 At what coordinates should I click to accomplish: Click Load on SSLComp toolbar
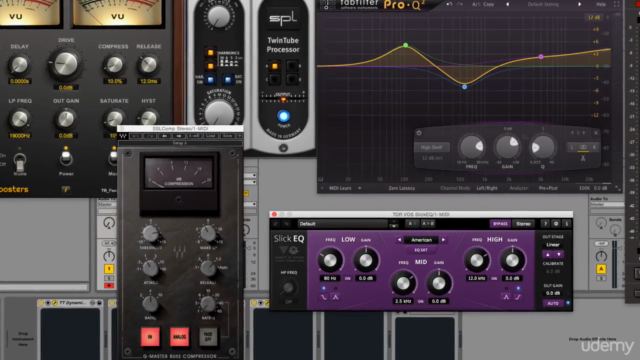pos(211,136)
